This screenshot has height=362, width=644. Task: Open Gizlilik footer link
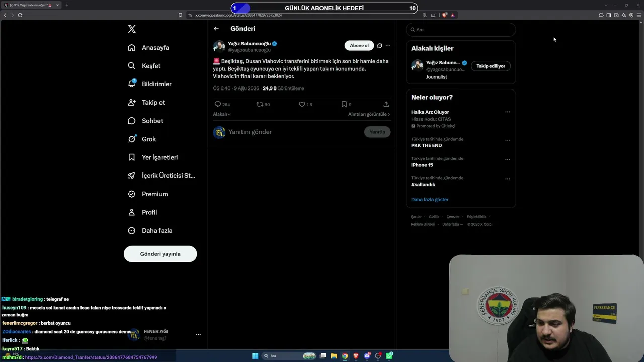(434, 217)
